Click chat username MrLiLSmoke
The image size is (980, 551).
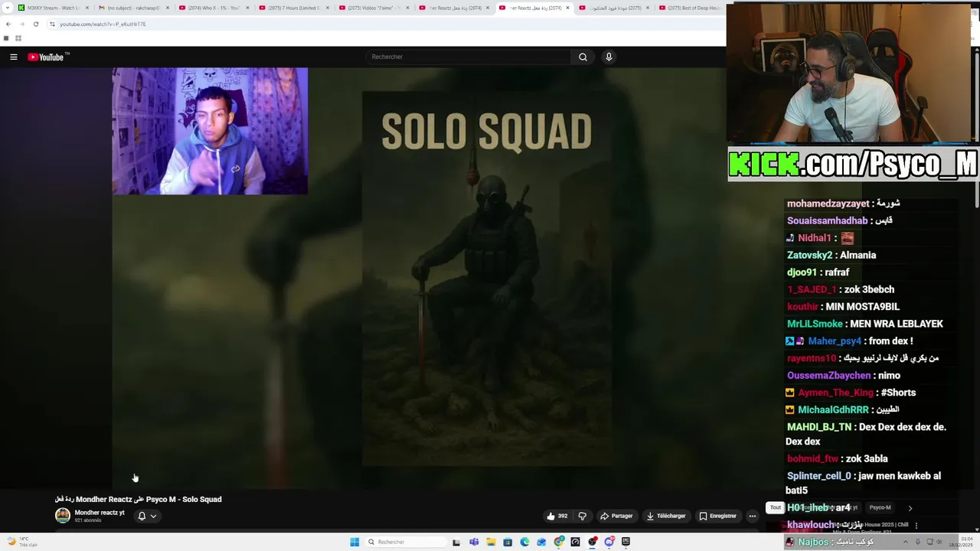pyautogui.click(x=815, y=324)
